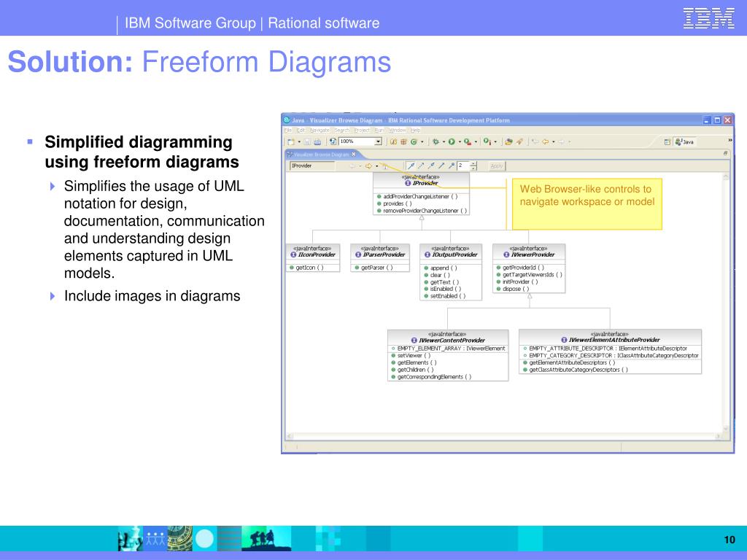Screen dimensions: 747x560
Task: Close the Visualizer Browse Diagram tab
Action: (354, 155)
